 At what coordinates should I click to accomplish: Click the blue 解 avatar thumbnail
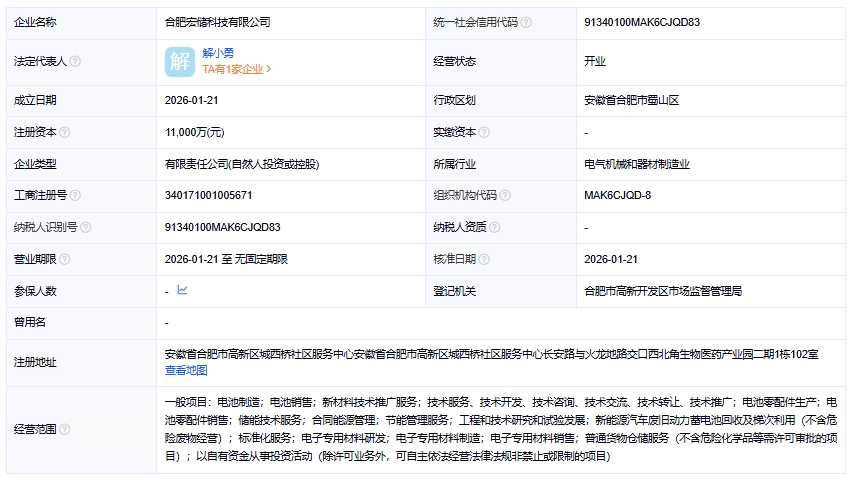click(x=180, y=61)
